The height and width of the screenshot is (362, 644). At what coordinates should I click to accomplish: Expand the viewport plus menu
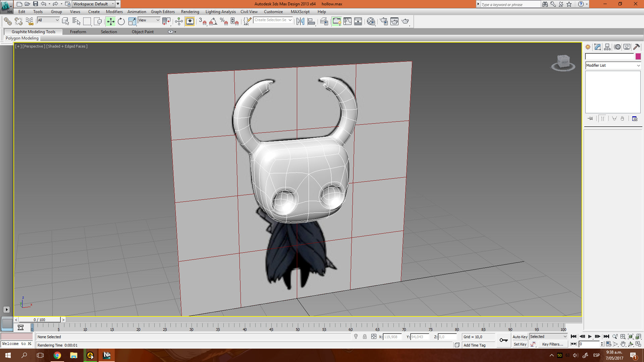click(x=18, y=46)
